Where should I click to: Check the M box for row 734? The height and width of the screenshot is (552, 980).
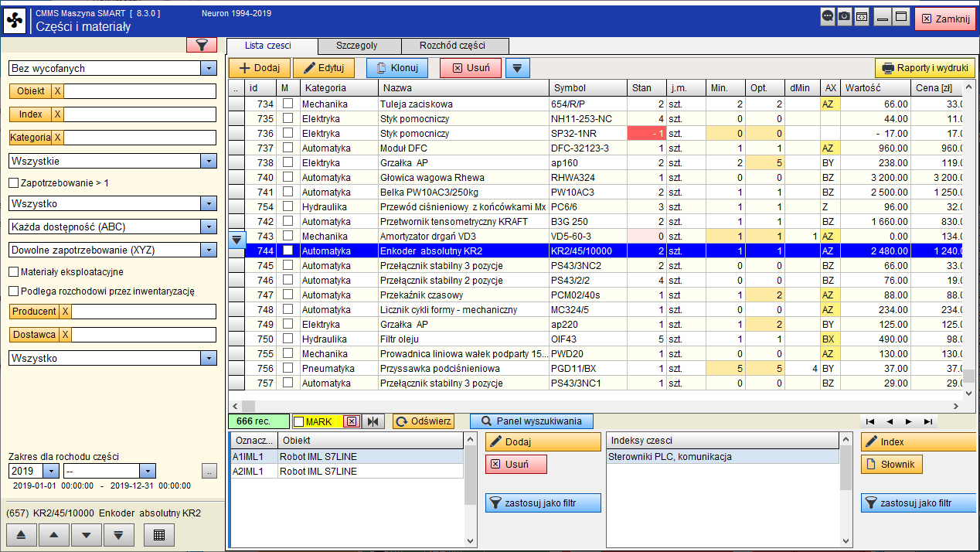(x=288, y=104)
